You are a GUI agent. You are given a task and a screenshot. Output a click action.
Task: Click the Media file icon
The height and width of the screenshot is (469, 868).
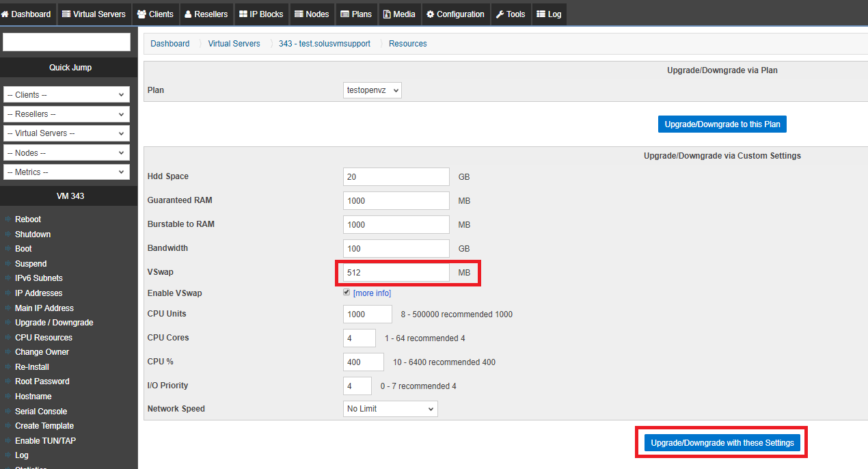[387, 14]
